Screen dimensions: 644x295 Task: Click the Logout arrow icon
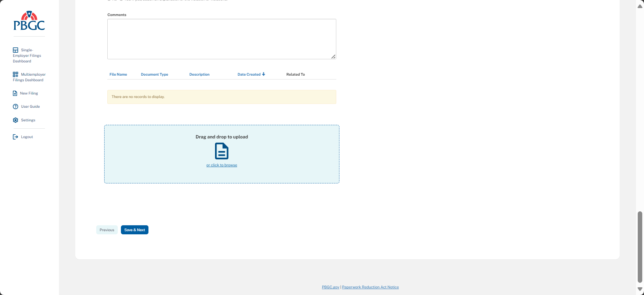[x=15, y=137]
